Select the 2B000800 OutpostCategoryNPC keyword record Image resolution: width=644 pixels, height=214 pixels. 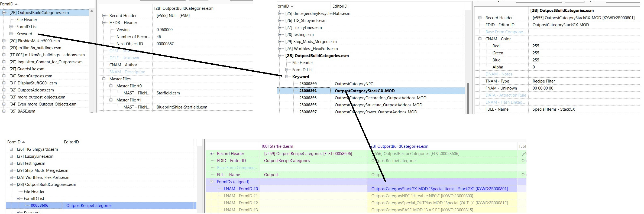point(371,84)
